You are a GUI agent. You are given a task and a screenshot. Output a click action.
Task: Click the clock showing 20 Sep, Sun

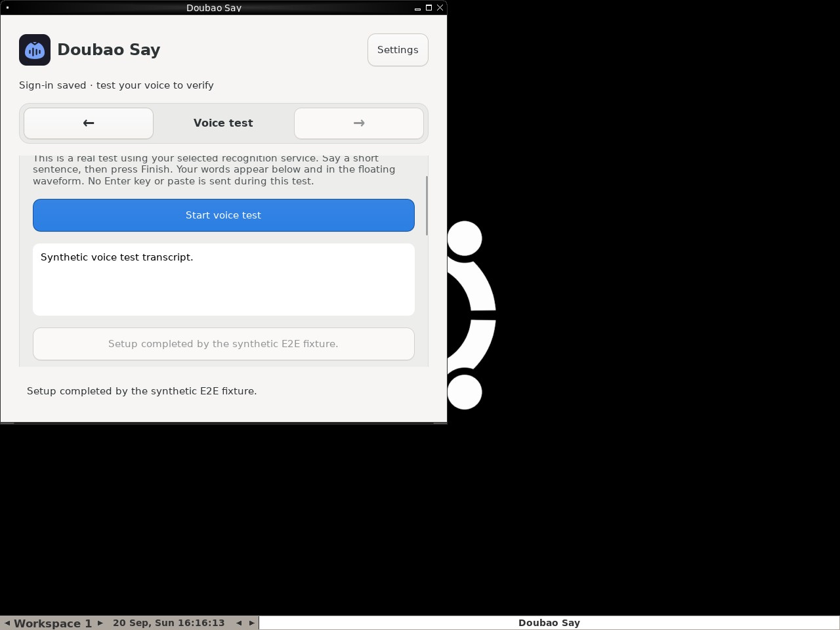[x=169, y=623]
